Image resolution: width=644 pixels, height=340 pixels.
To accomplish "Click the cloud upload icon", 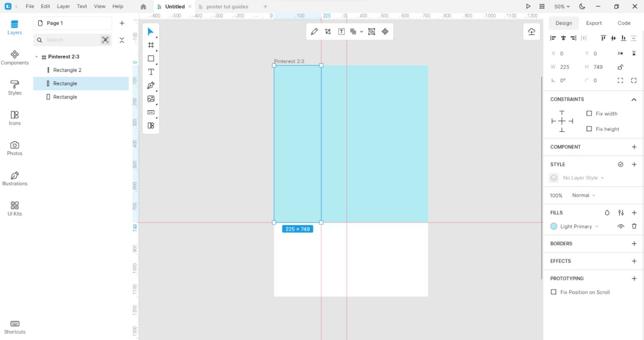I will [532, 32].
